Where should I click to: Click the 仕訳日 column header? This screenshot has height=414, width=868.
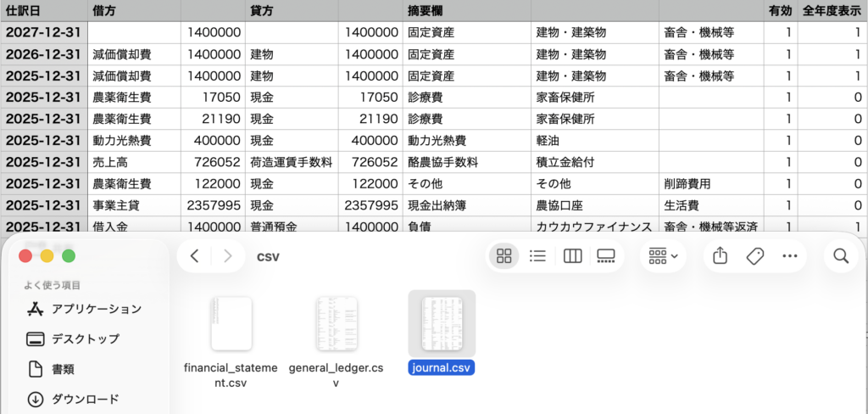point(23,10)
